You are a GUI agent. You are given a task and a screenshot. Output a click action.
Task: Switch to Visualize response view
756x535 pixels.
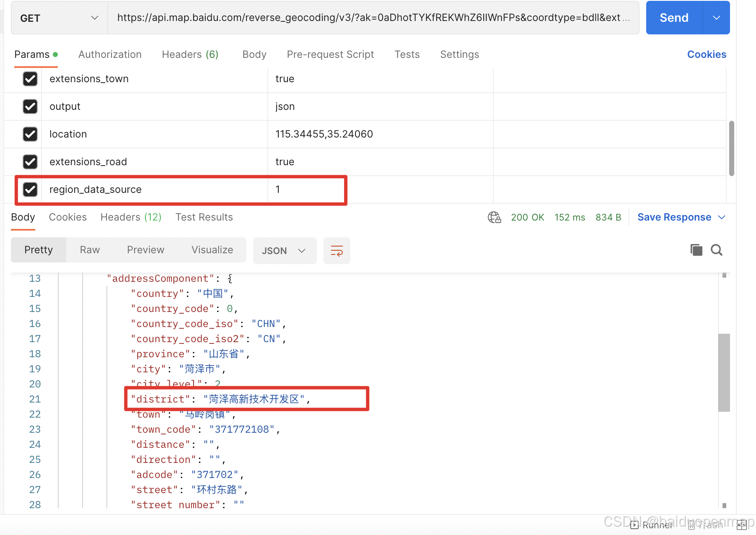(212, 250)
